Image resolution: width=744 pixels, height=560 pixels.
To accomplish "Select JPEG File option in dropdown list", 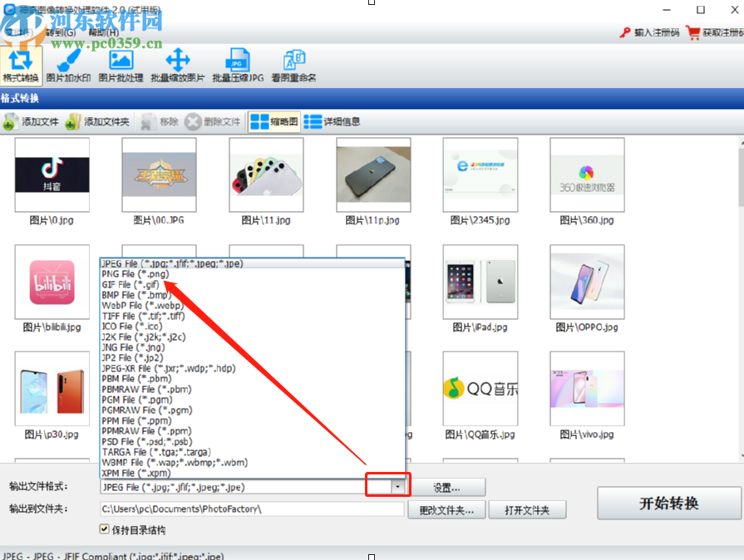I will point(253,263).
